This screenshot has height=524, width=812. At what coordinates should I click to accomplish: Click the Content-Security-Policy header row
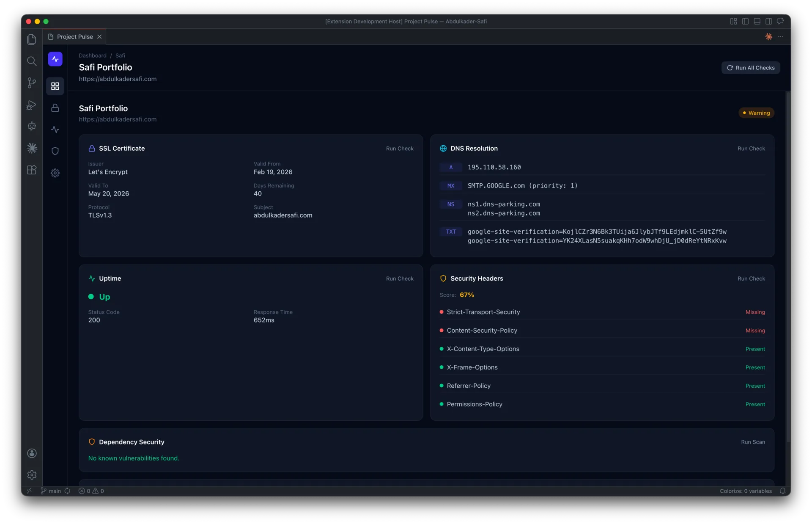click(602, 331)
